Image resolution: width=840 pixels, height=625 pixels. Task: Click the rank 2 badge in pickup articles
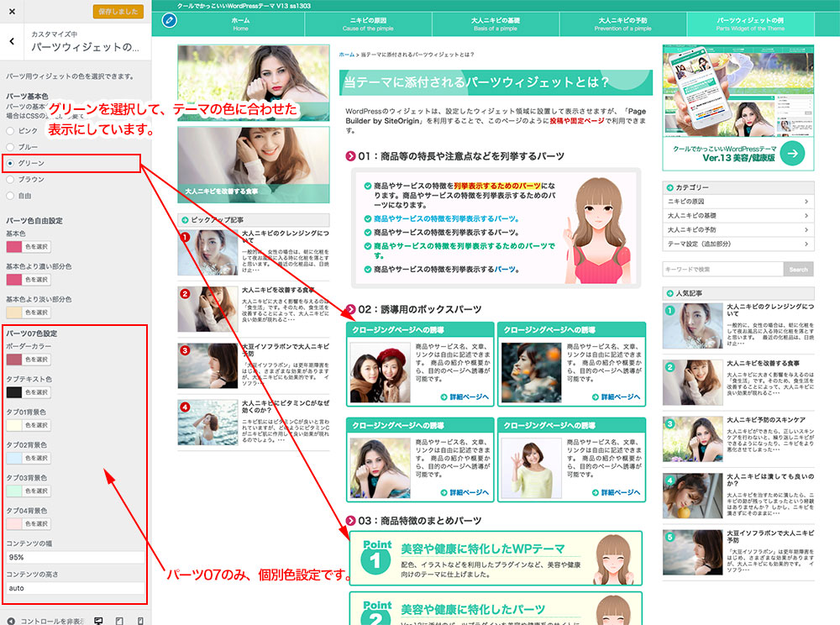185,293
